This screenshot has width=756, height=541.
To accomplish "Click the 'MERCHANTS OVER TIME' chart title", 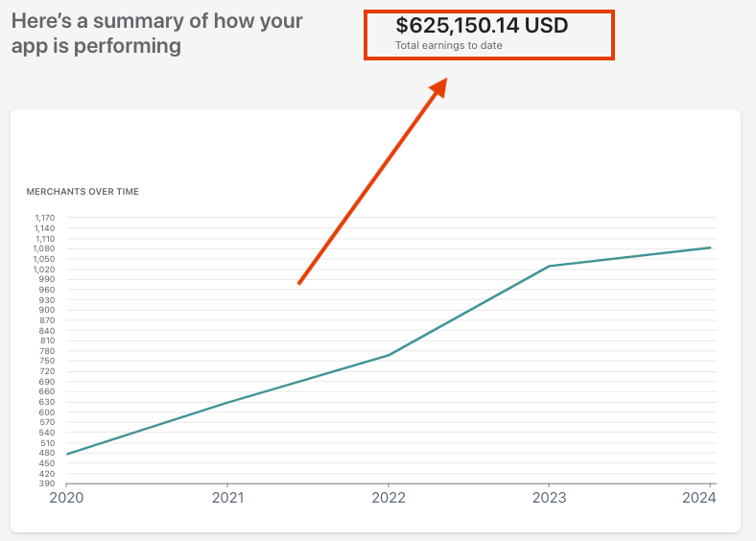I will 83,192.
